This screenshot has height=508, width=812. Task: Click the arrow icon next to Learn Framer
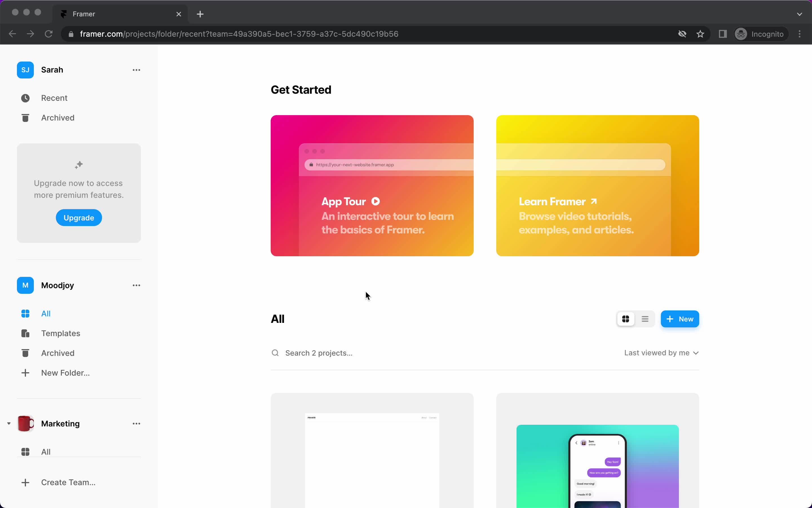(x=593, y=201)
